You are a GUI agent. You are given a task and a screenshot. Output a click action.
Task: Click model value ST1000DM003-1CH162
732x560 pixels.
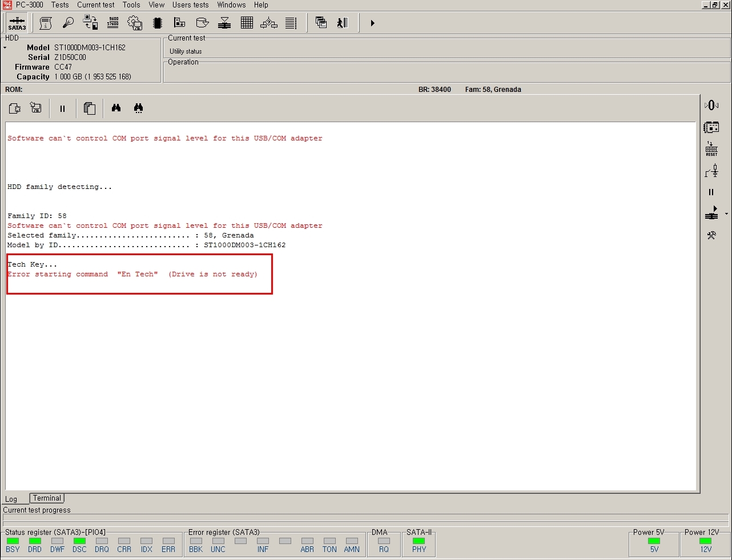tap(90, 47)
